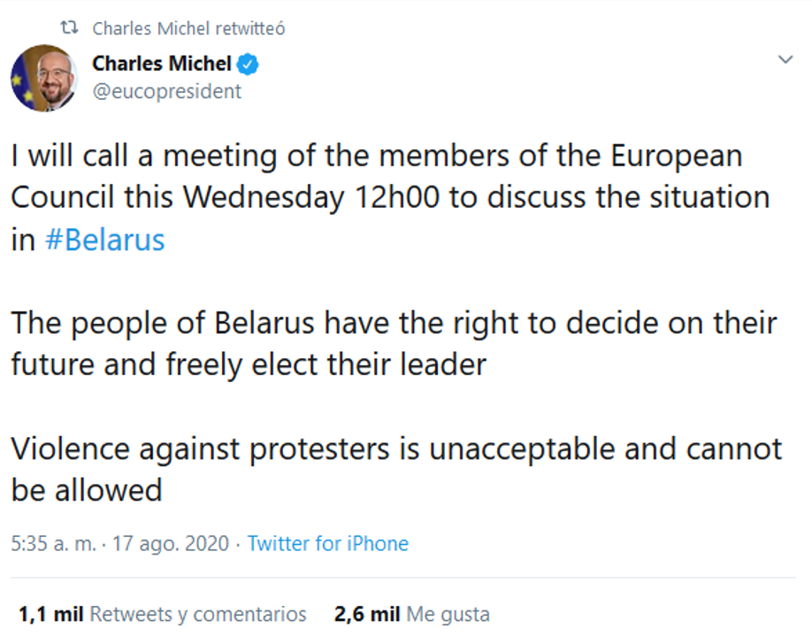Click the 1,1 mil retweet count
Screen dimensions: 812x644
pyautogui.click(x=51, y=614)
